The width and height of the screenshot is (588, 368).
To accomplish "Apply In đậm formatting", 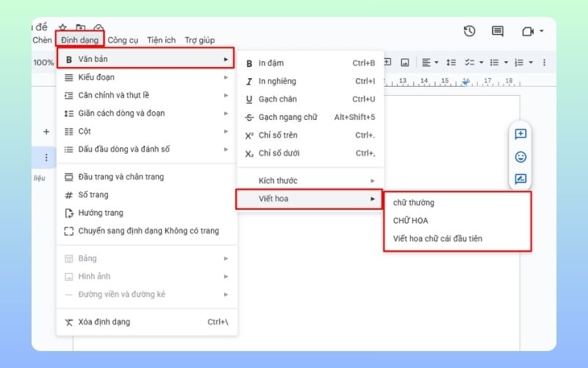I will 310,63.
